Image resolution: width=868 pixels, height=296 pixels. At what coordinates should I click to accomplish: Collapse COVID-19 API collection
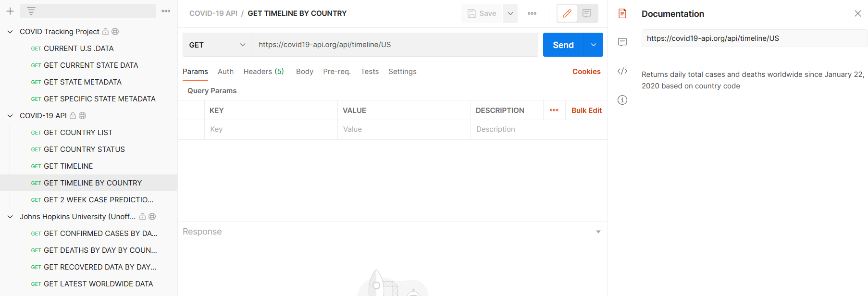point(10,116)
